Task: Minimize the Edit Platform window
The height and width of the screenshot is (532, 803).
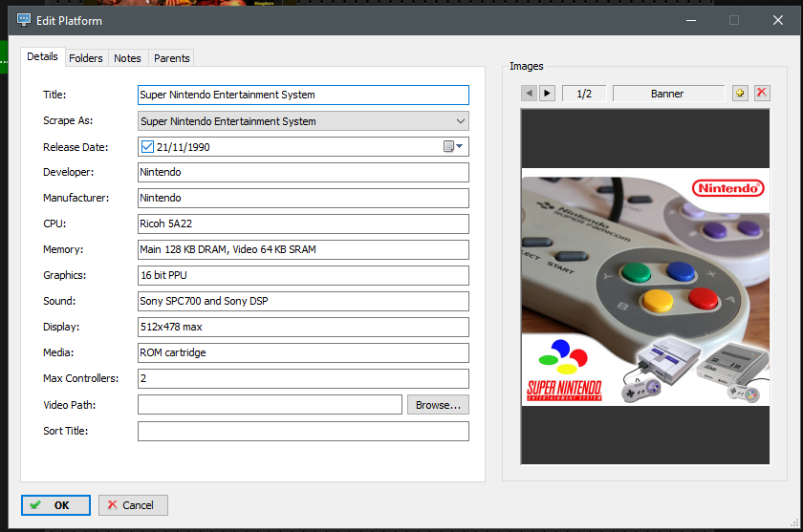Action: tap(691, 20)
